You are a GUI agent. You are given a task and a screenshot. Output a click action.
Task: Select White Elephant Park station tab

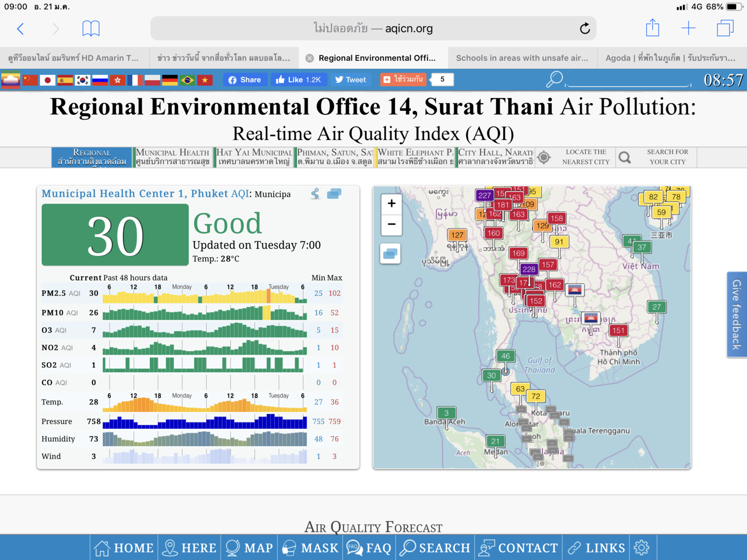415,157
